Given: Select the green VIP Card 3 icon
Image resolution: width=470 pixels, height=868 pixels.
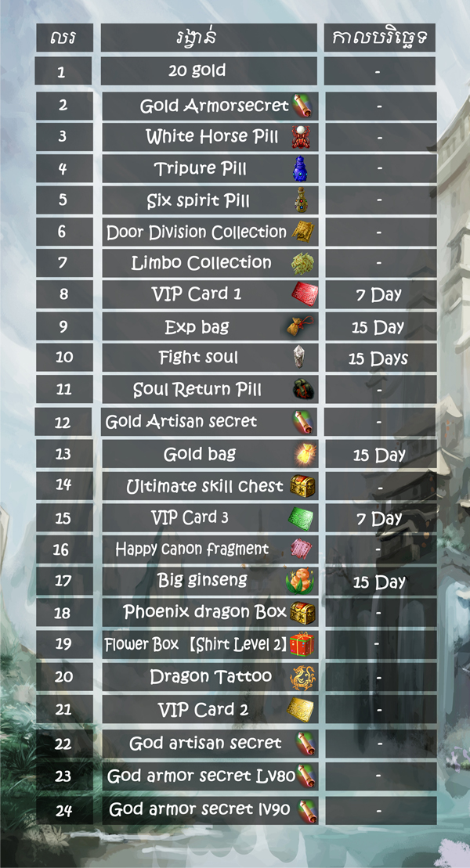Looking at the screenshot, I should point(301,519).
